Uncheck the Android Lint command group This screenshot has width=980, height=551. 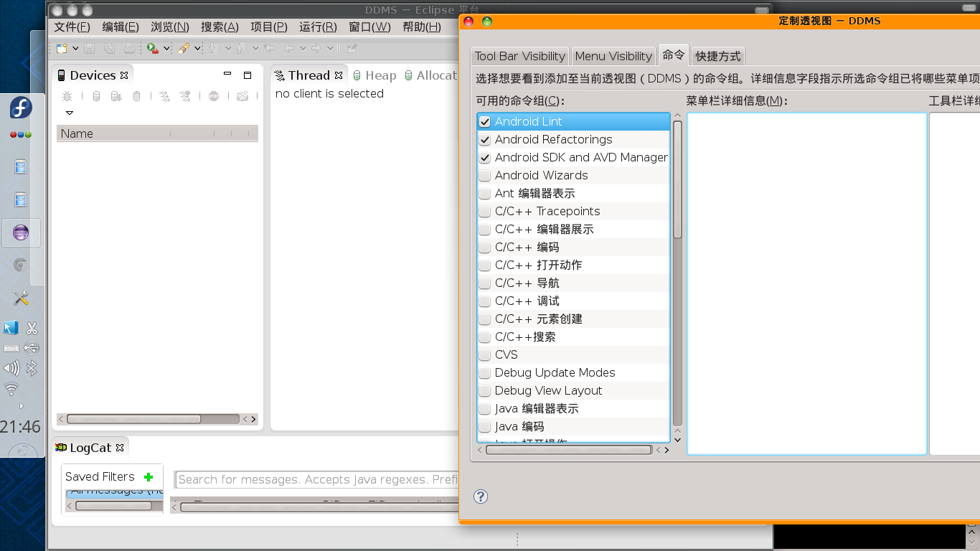point(485,122)
